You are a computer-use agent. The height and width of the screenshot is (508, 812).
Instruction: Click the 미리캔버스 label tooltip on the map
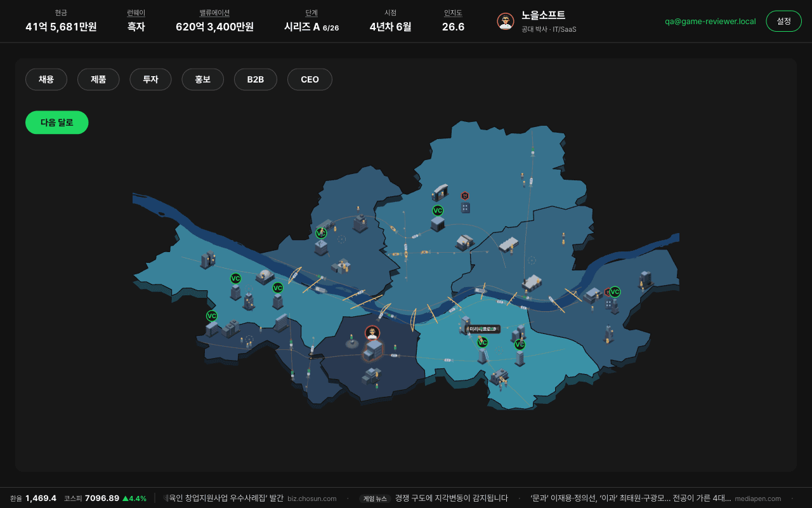point(482,329)
